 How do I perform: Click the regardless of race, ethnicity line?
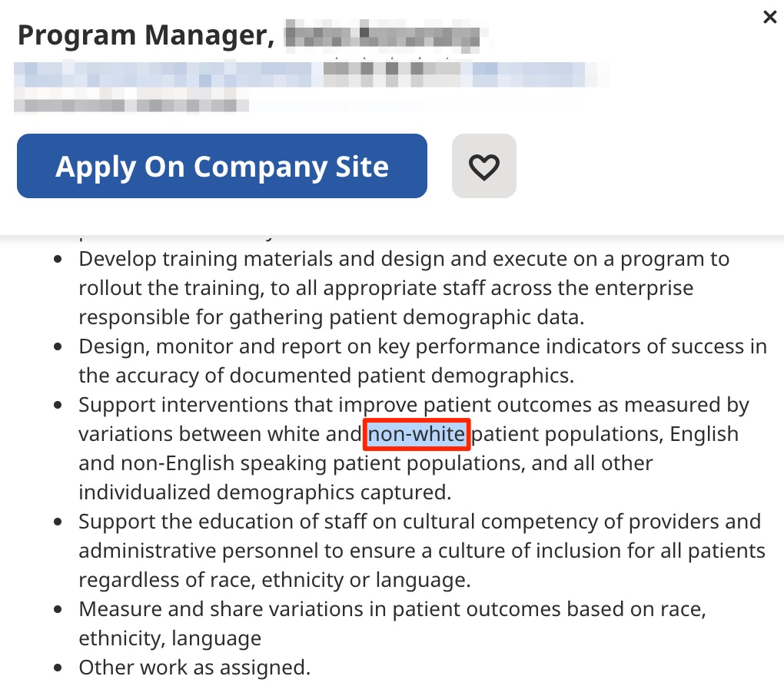pyautogui.click(x=274, y=580)
